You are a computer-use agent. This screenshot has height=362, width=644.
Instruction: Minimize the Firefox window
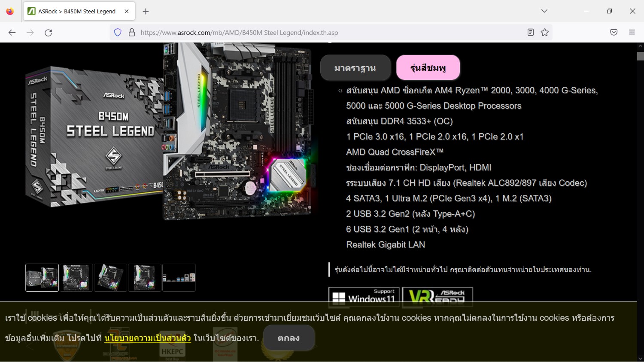click(586, 11)
